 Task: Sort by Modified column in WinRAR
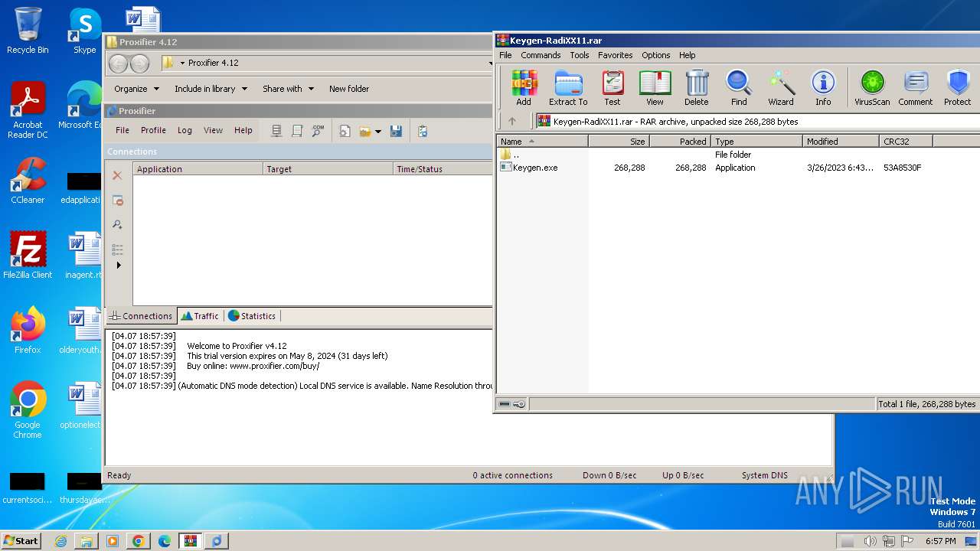pos(841,141)
